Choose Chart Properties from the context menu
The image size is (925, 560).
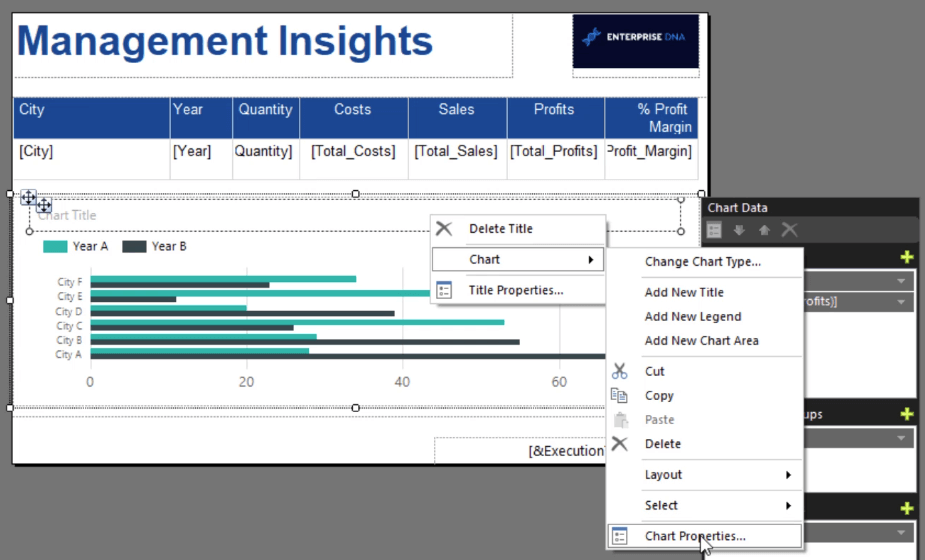(x=695, y=536)
